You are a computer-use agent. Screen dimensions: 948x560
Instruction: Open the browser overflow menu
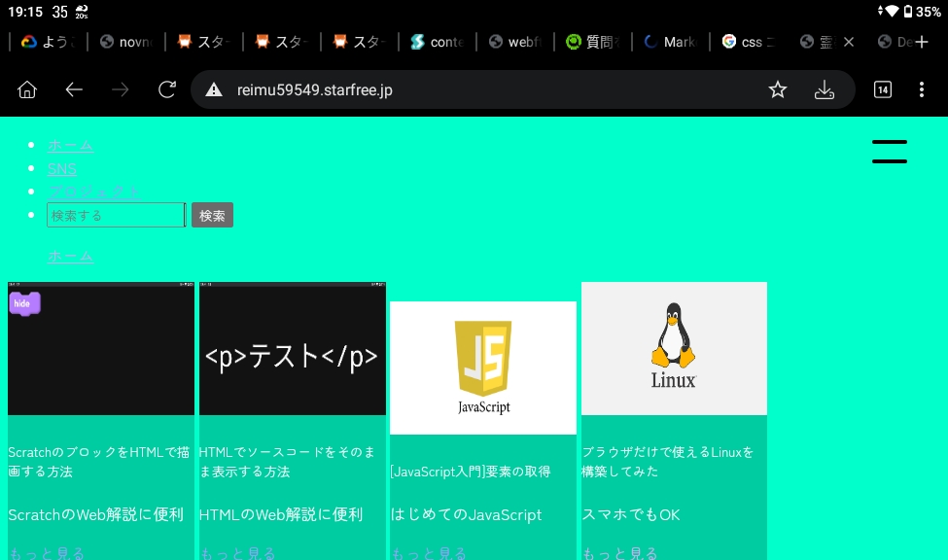[921, 88]
